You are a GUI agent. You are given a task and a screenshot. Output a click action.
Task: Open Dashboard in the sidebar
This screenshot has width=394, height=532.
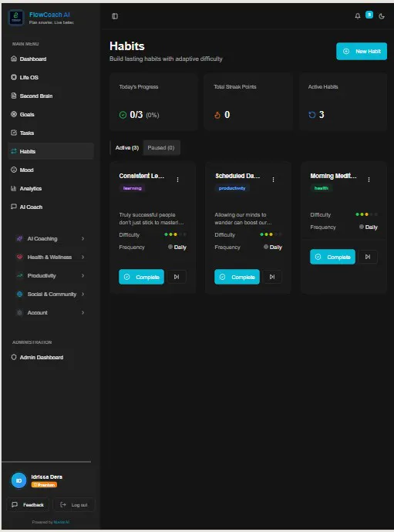[51, 59]
